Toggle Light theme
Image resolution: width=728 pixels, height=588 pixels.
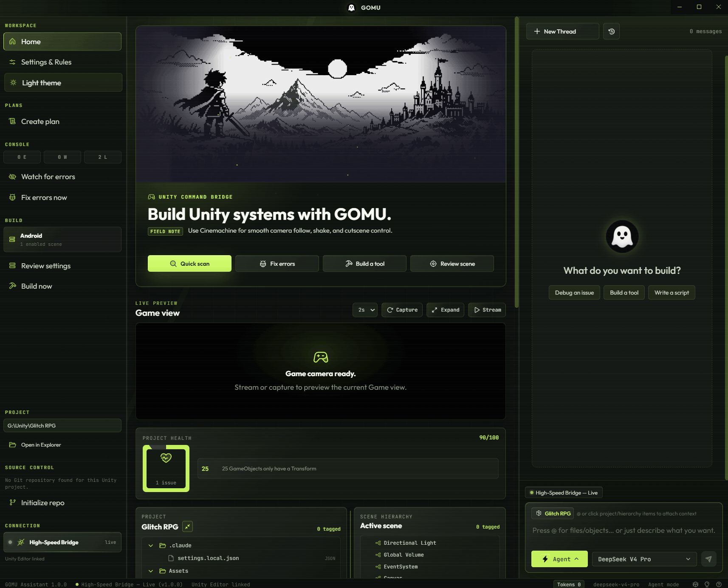(63, 83)
